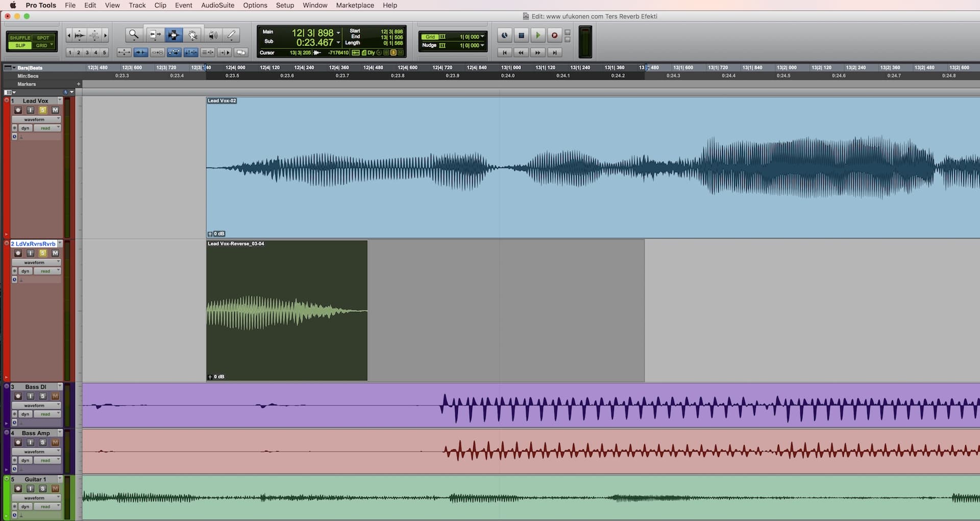980x521 pixels.
Task: Open the Grid value dropdown
Action: tap(482, 37)
